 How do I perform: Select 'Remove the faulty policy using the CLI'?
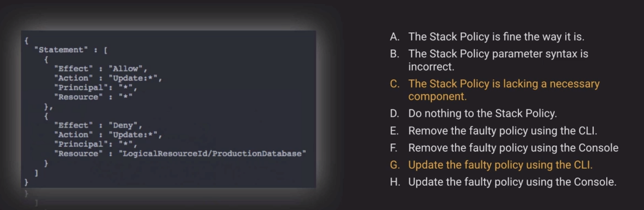click(x=502, y=131)
